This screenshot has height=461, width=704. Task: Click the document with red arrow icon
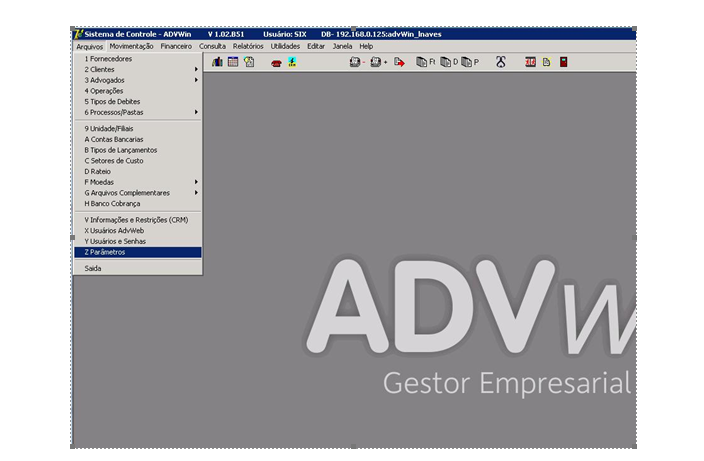(x=399, y=62)
